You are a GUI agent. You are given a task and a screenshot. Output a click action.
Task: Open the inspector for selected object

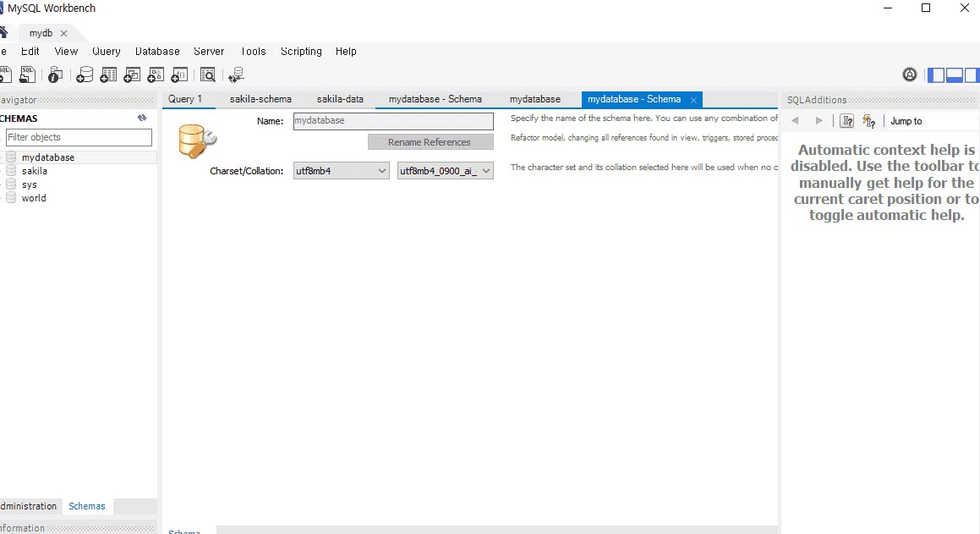pyautogui.click(x=55, y=75)
